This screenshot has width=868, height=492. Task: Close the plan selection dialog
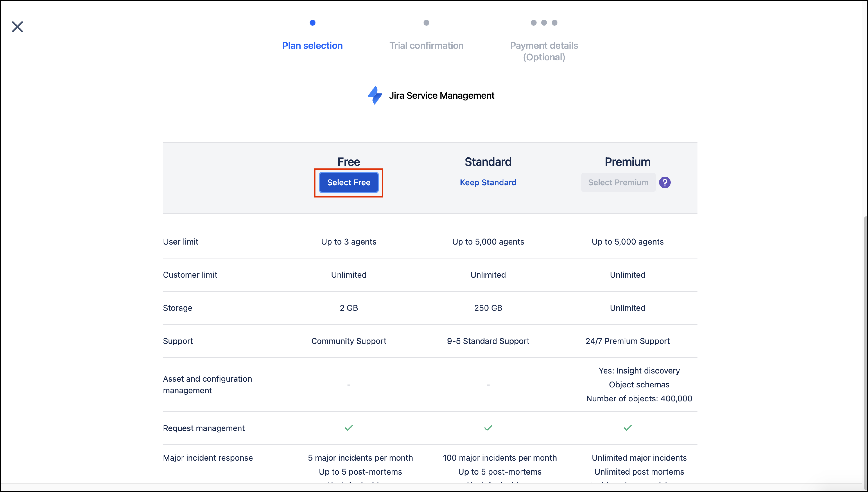tap(17, 27)
